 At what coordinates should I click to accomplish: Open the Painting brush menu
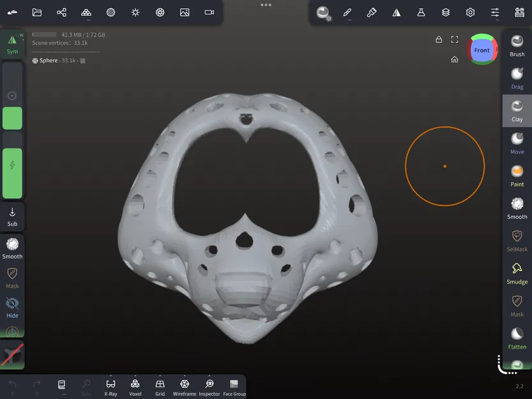(x=372, y=13)
